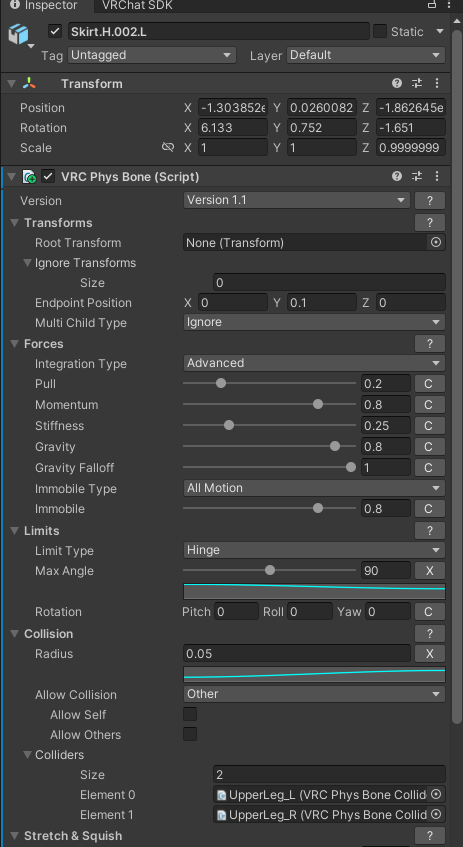463x847 pixels.
Task: Open the Limit Type Hinge dropdown
Action: point(314,550)
